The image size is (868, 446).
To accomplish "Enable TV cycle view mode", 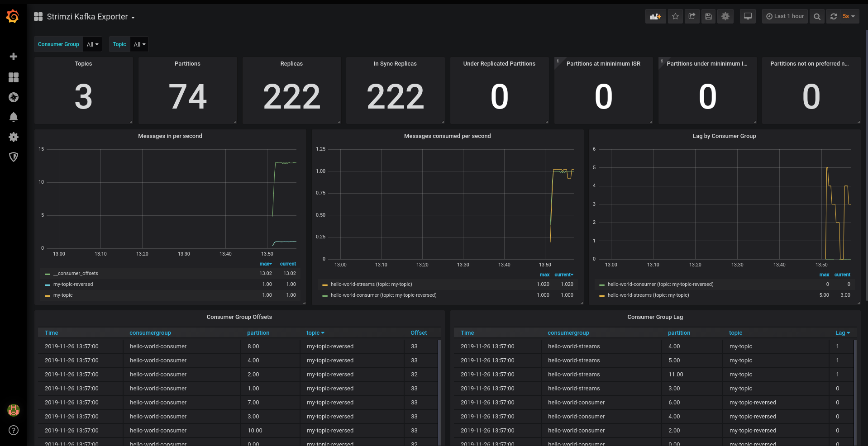I will [748, 16].
